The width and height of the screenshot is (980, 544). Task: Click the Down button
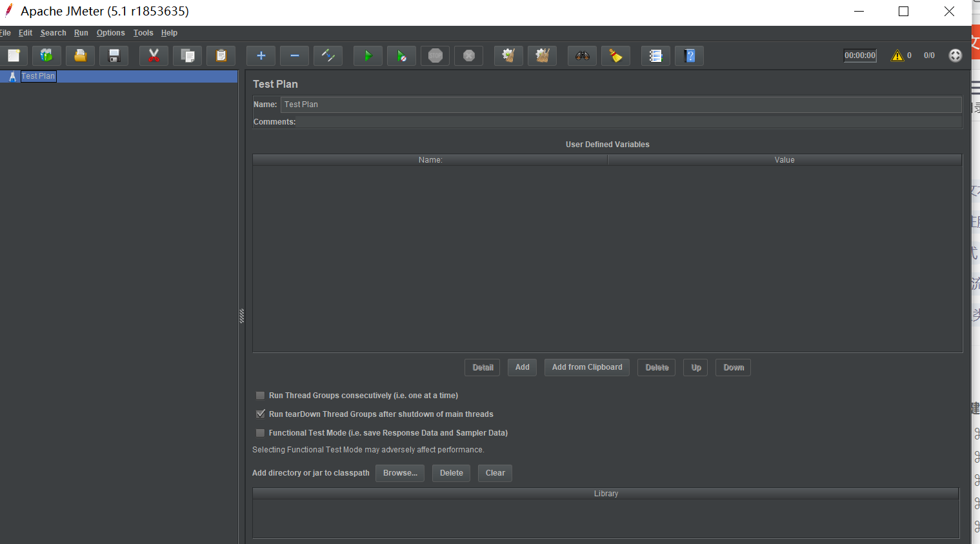pos(734,368)
